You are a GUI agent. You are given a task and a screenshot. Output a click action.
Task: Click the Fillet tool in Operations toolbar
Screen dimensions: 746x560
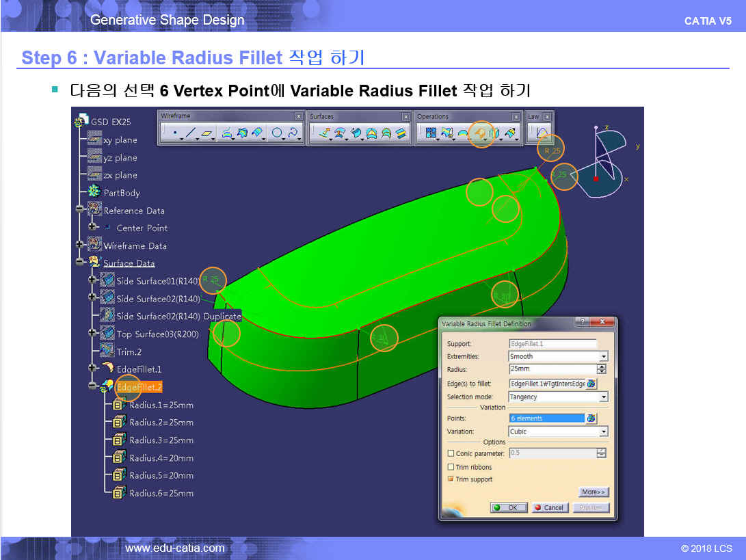[481, 134]
